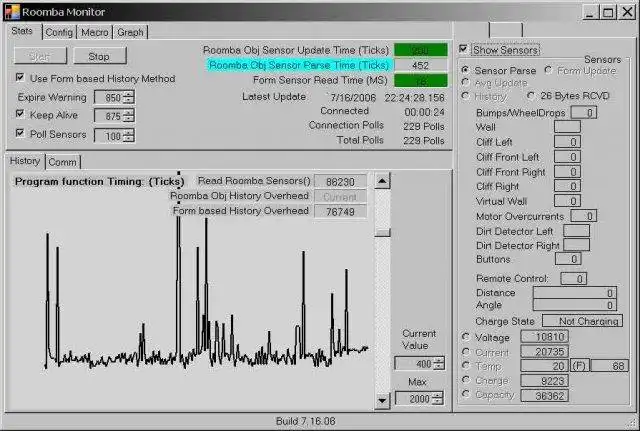Viewport: 640px width, 431px height.
Task: Click the disabled Start button
Action: tap(40, 56)
